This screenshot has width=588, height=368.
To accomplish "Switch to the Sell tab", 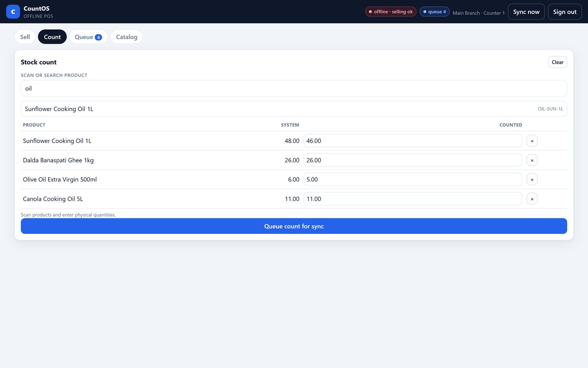I will [x=25, y=37].
